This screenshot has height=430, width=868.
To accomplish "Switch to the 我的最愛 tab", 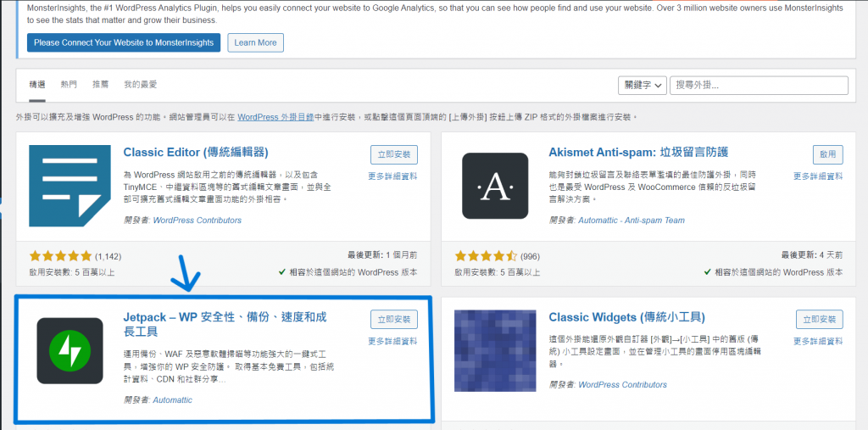I will (x=141, y=85).
